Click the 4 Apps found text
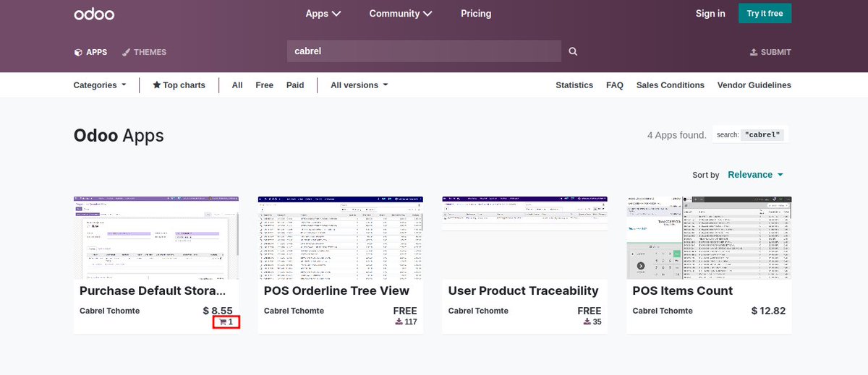The width and height of the screenshot is (868, 375). coord(676,135)
